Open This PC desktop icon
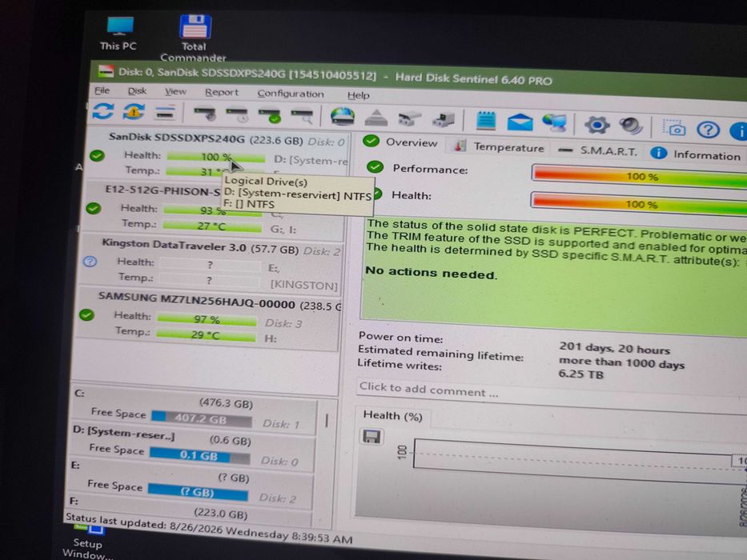 [x=119, y=34]
